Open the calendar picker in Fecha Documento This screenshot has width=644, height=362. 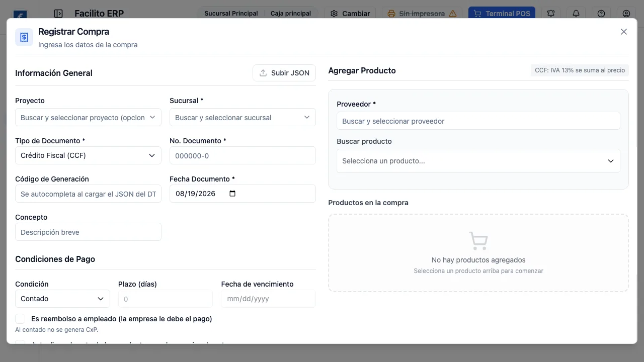(x=232, y=194)
